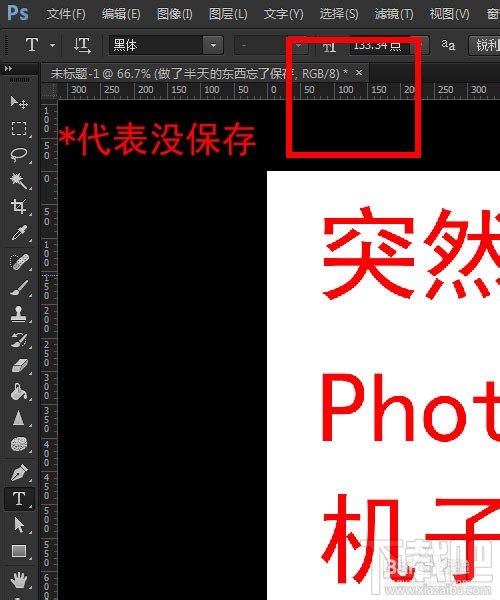Select the History Brush tool
The height and width of the screenshot is (600, 500).
[x=19, y=340]
